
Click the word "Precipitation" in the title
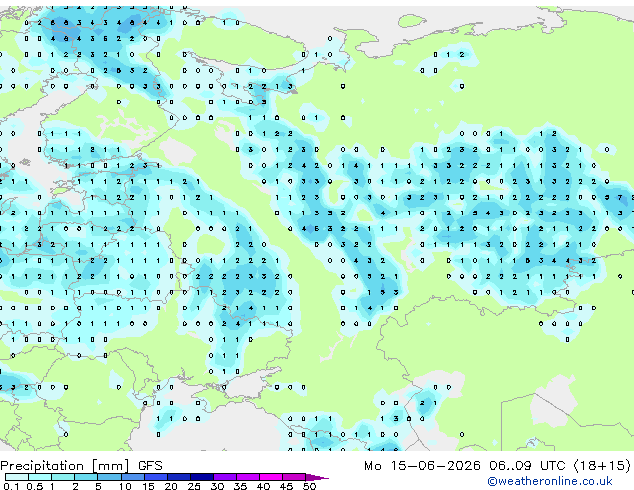42,466
